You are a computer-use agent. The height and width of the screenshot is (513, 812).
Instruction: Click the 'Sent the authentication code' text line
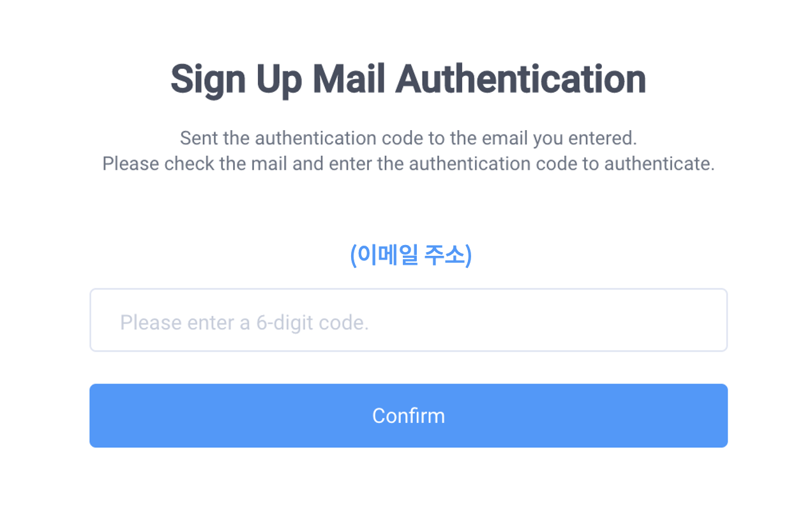coord(409,138)
